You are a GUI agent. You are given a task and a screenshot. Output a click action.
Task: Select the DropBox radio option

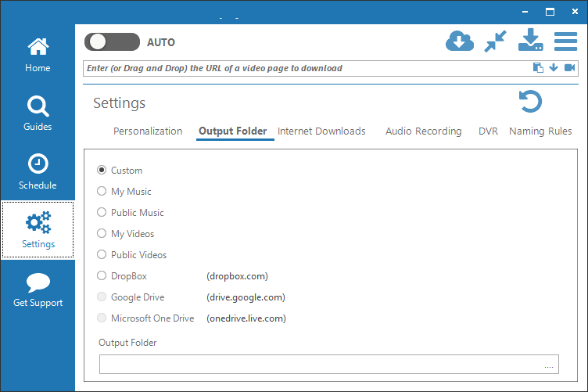click(102, 275)
